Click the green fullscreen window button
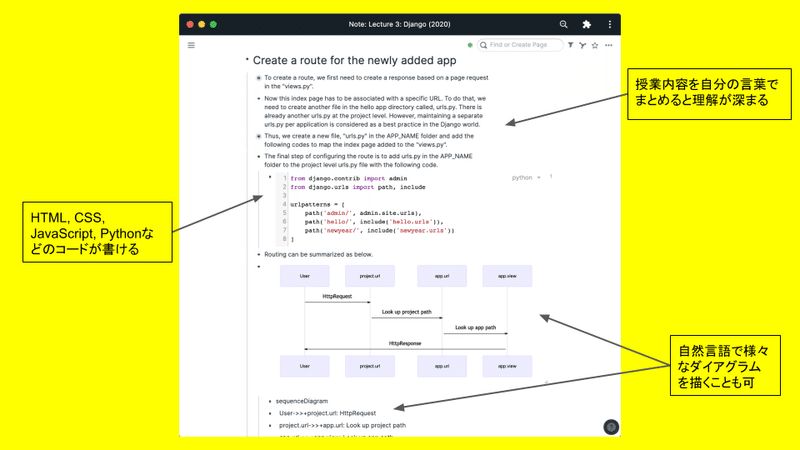The height and width of the screenshot is (450, 800). (213, 24)
